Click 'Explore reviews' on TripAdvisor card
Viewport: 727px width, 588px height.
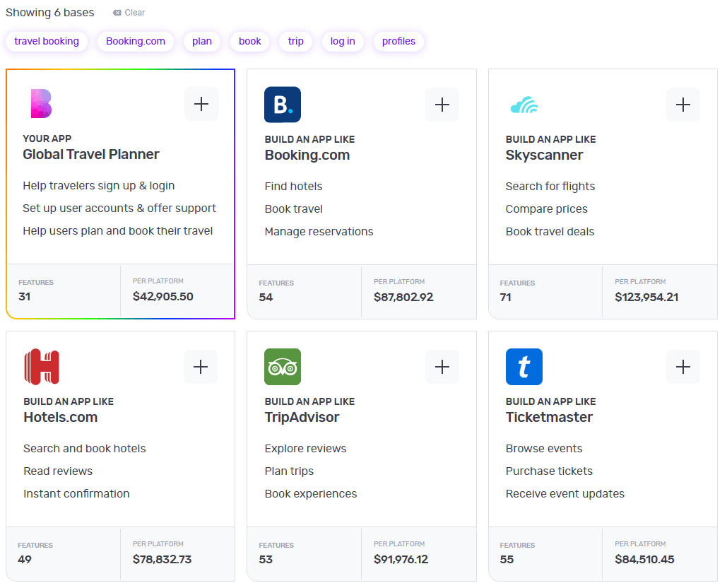point(305,448)
